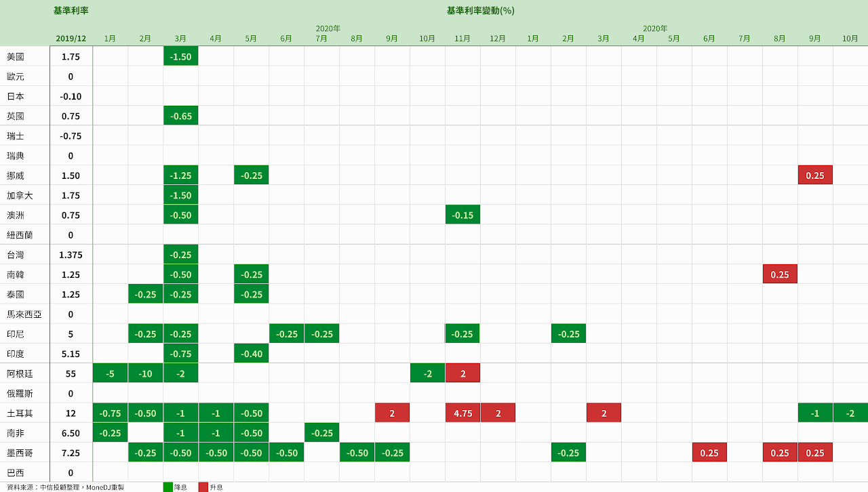This screenshot has height=492, width=868.
Task: Click the 印度 row label
Action: [16, 354]
